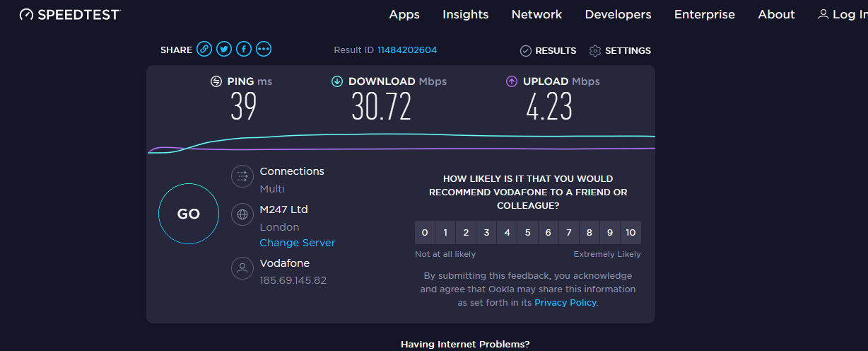Viewport: 868px width, 351px height.
Task: Open the Enterprise menu
Action: click(705, 14)
